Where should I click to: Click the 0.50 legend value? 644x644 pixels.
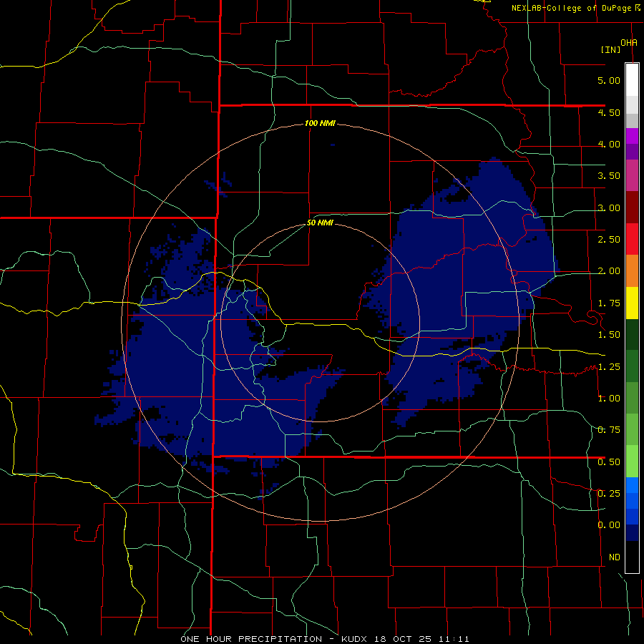609,462
